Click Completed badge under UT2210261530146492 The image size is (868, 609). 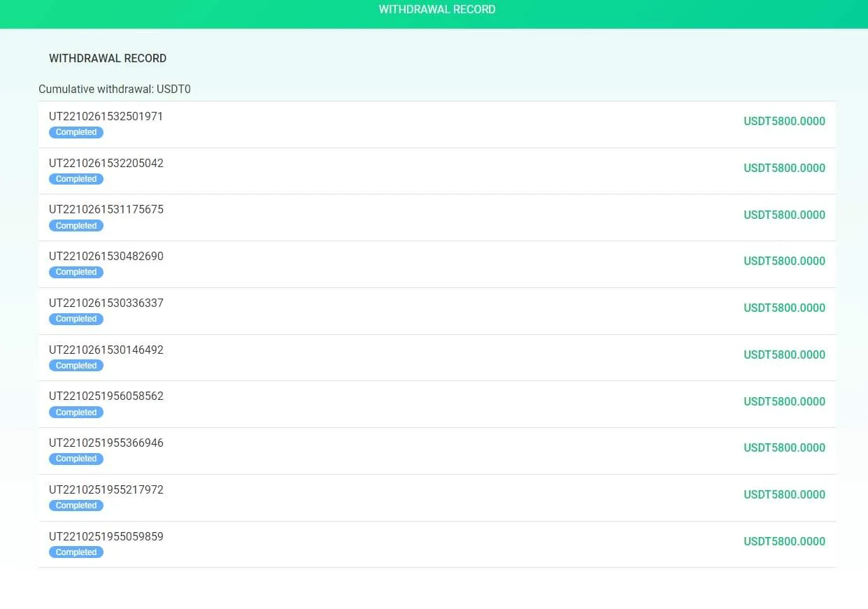click(x=76, y=366)
